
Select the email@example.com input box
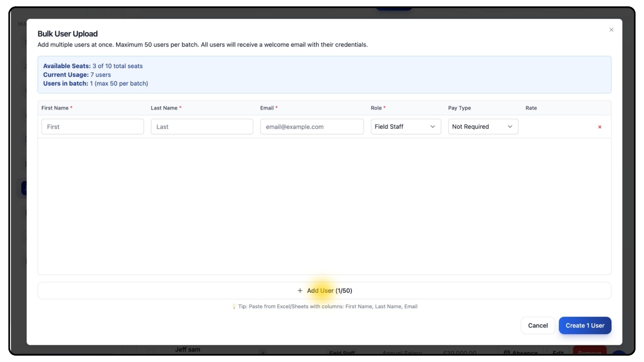tap(312, 127)
